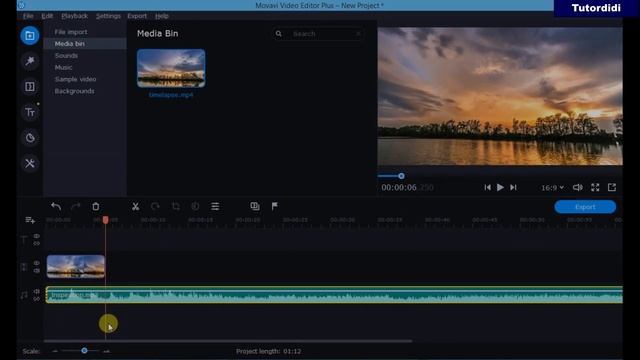Rotate the clip with the rotate icon

click(x=155, y=207)
